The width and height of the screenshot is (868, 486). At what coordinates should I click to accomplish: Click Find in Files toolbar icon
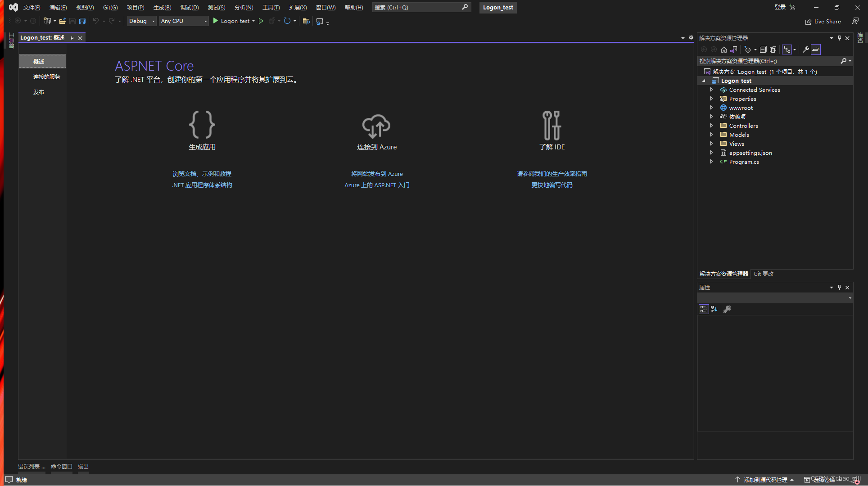pos(306,21)
